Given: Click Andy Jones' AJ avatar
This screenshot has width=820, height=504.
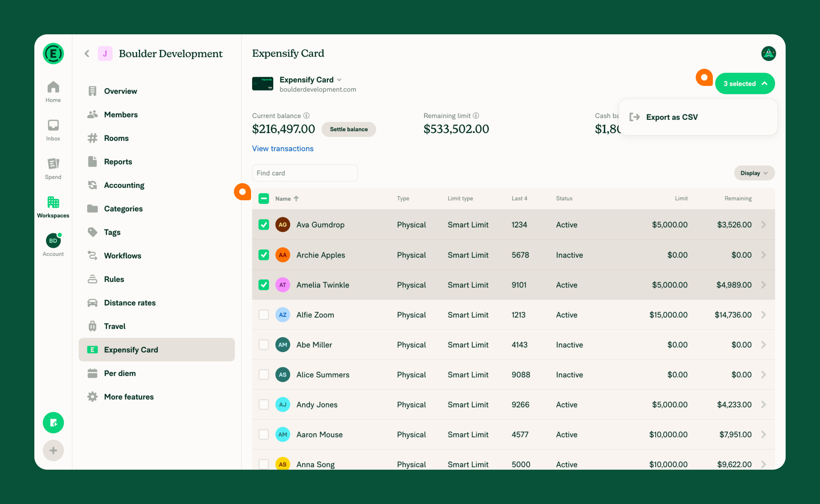Looking at the screenshot, I should (282, 404).
